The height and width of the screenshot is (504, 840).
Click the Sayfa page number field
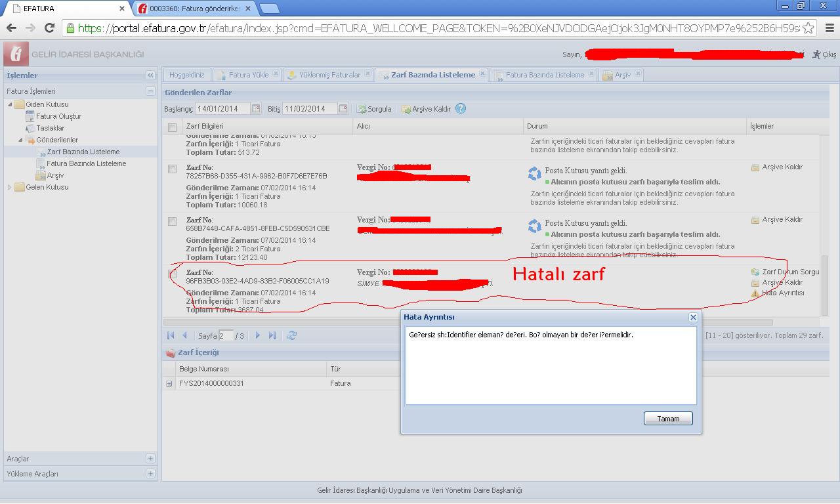point(226,335)
